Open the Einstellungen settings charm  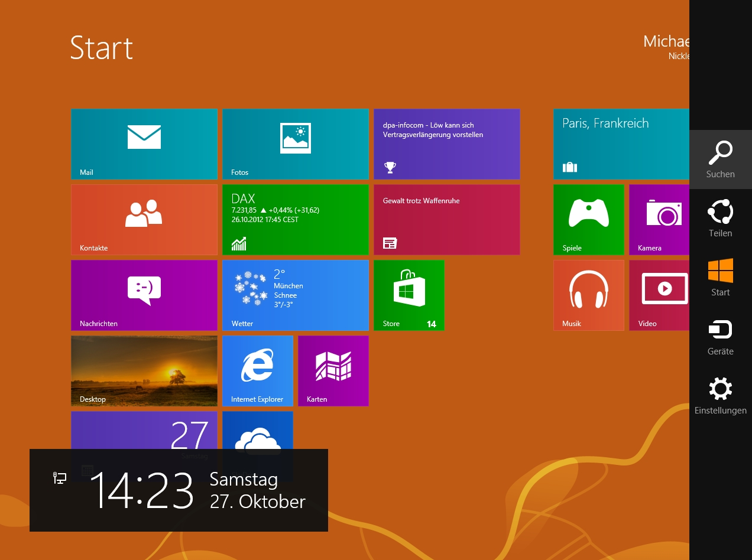[721, 396]
